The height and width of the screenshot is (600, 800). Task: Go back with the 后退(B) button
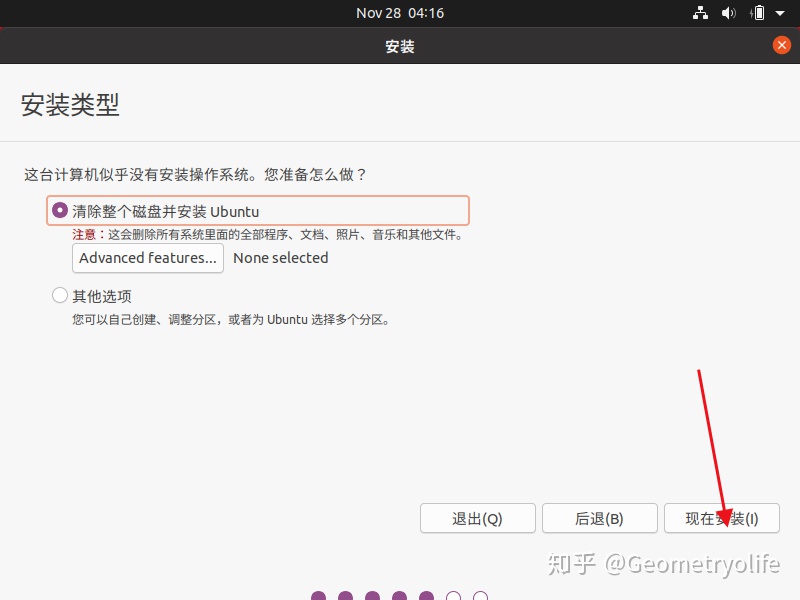click(599, 518)
